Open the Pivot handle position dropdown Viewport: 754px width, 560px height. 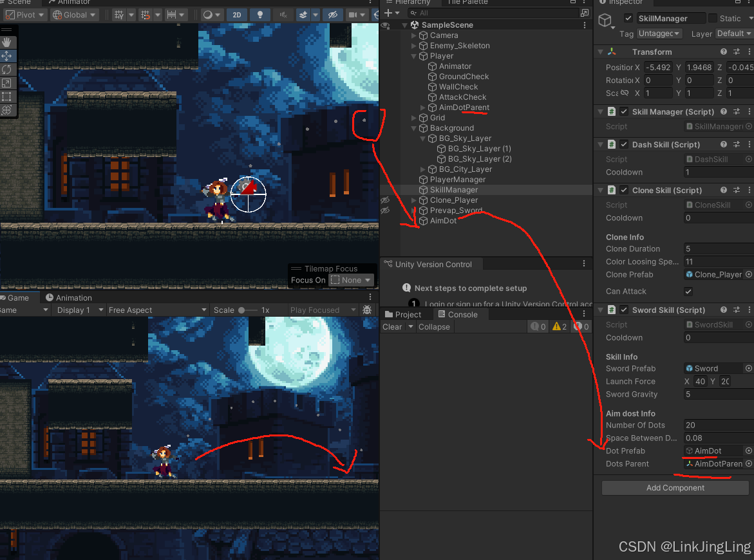(24, 15)
